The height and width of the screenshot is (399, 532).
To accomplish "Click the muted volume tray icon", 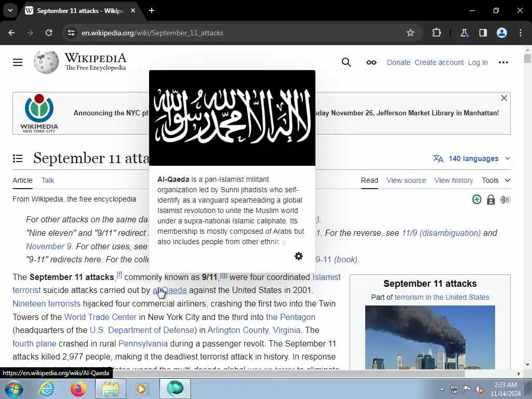I will tap(480, 390).
